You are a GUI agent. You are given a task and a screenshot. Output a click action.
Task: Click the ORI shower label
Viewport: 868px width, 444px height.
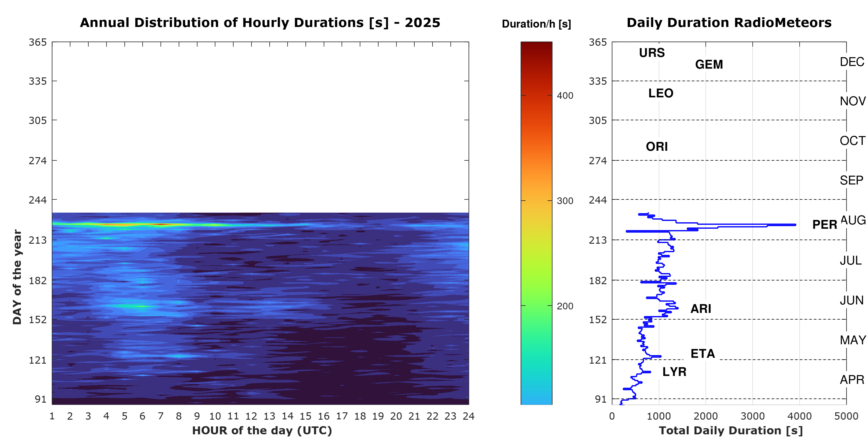pos(657,147)
